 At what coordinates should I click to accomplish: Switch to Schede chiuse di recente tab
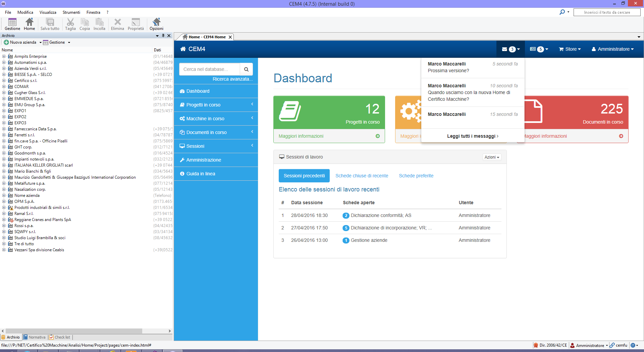[x=362, y=176]
